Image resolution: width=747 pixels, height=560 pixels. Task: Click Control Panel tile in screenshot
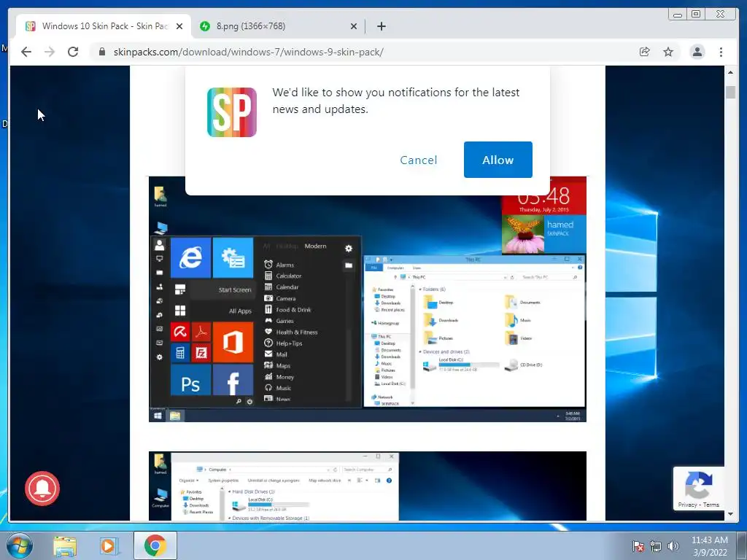[x=233, y=257]
